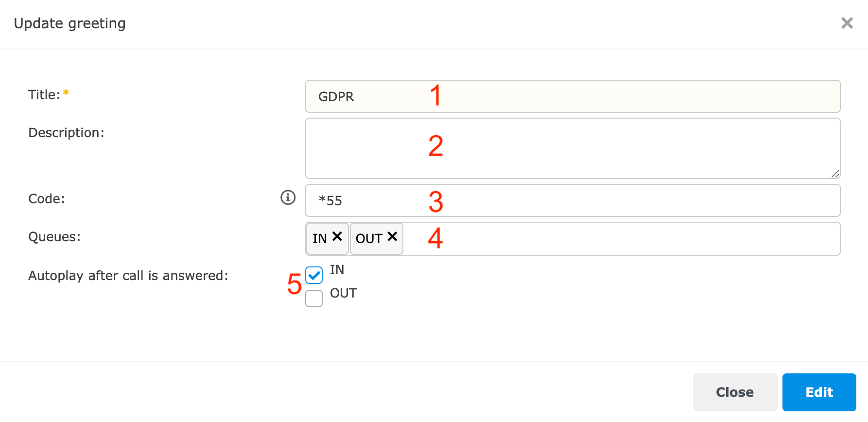Uncheck autoplay for the IN queue

(x=314, y=275)
